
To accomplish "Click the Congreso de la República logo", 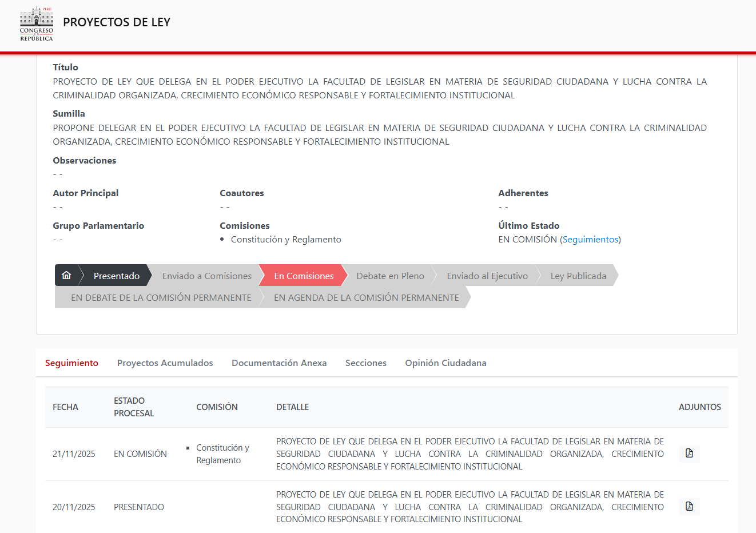I will coord(36,24).
